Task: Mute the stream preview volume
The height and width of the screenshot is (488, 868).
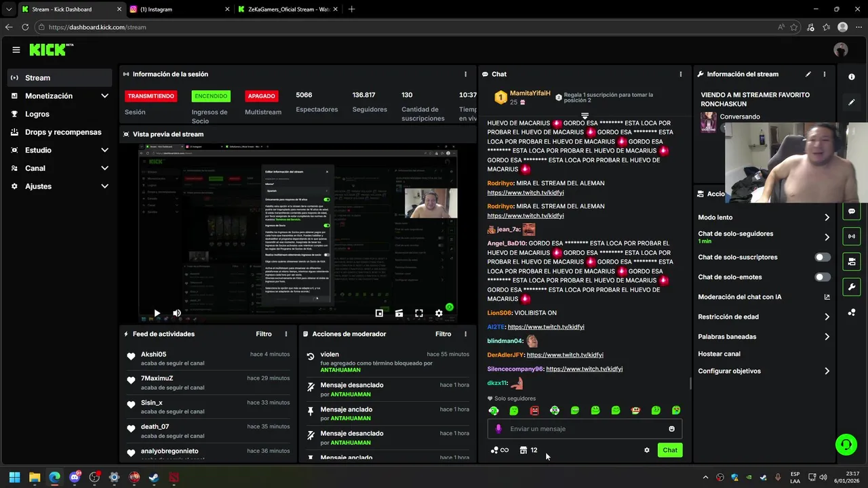Action: [x=177, y=313]
